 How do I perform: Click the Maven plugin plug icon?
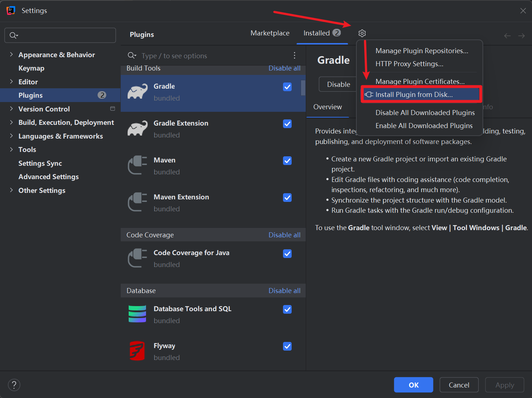[138, 165]
